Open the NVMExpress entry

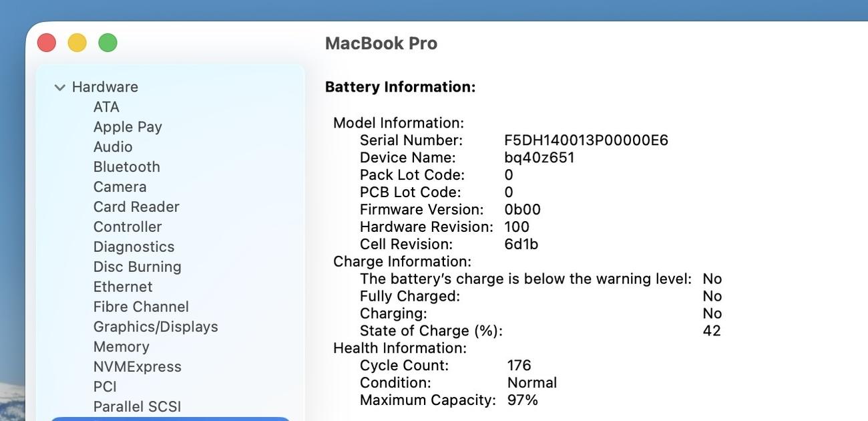pyautogui.click(x=137, y=367)
